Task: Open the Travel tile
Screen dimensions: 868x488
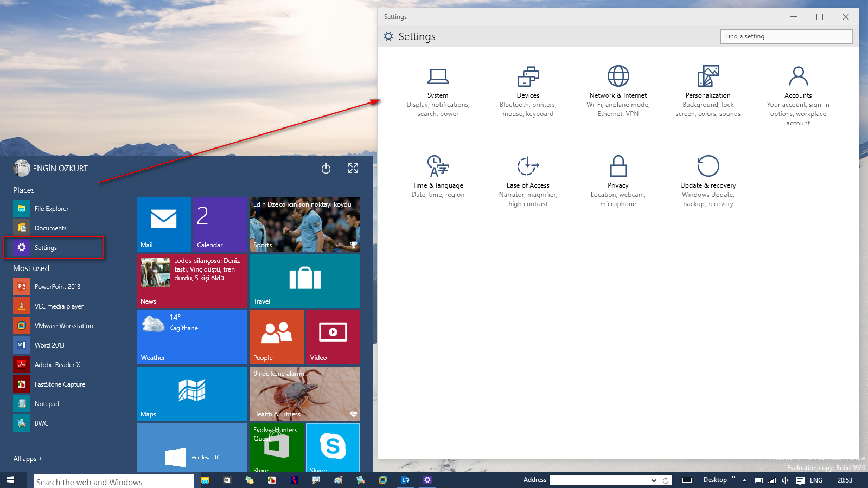Action: tap(305, 281)
